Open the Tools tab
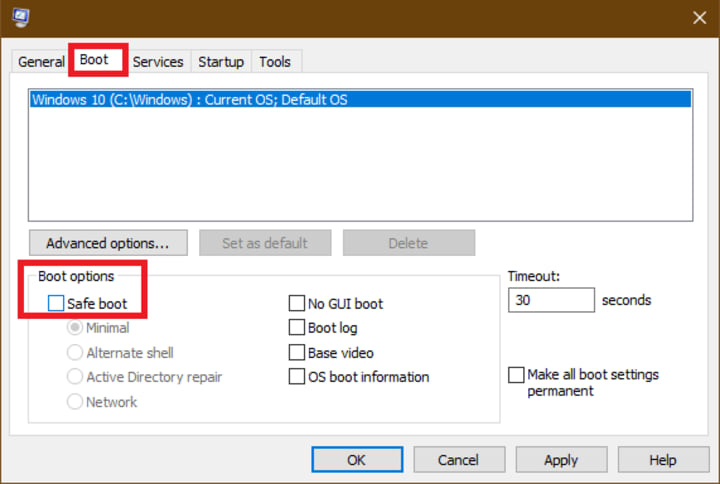 [x=275, y=62]
